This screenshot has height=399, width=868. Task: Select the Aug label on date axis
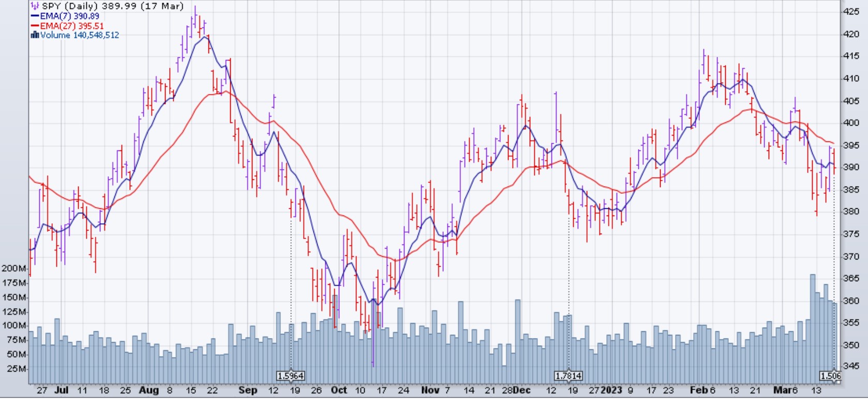(148, 390)
